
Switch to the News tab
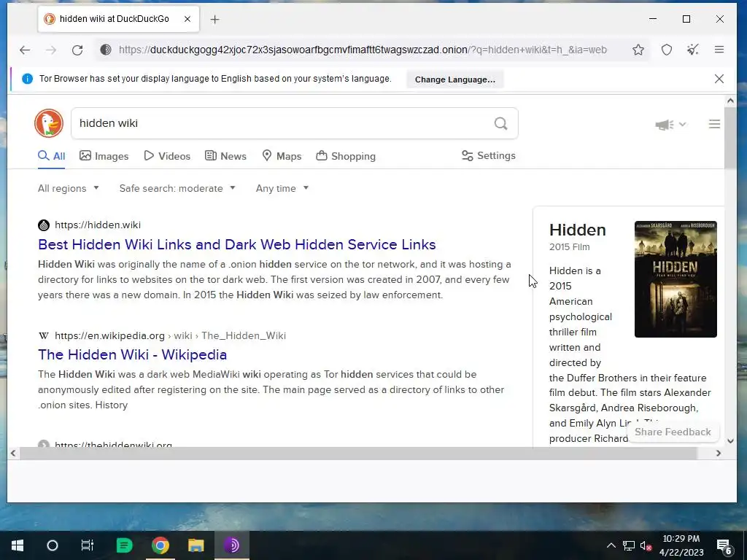coord(226,156)
